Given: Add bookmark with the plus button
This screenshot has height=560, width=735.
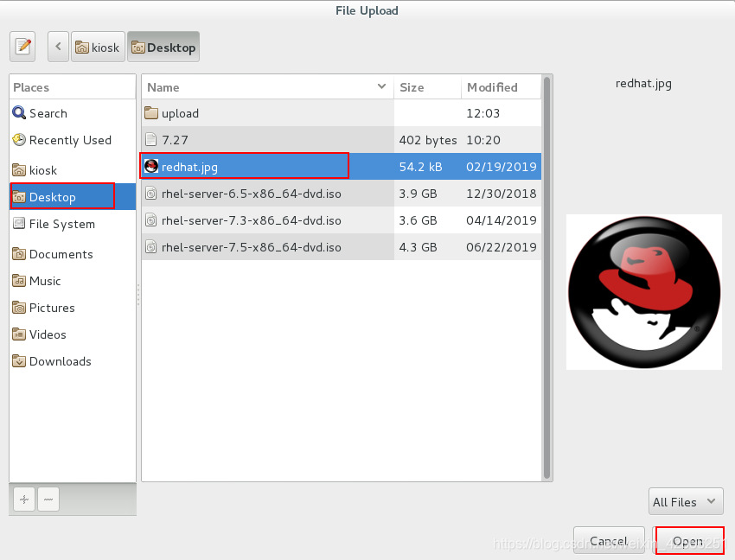Looking at the screenshot, I should click(x=24, y=500).
